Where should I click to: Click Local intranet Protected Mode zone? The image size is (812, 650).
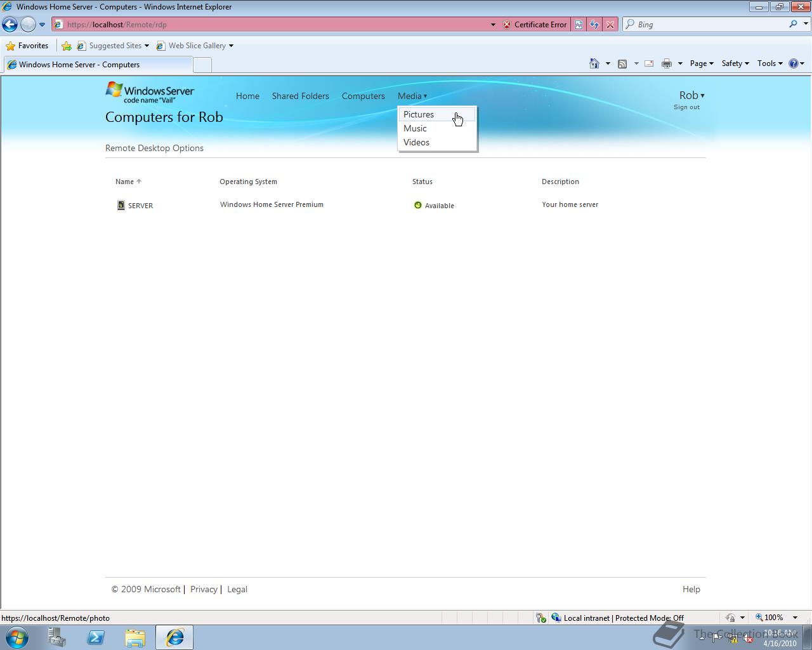pyautogui.click(x=617, y=618)
